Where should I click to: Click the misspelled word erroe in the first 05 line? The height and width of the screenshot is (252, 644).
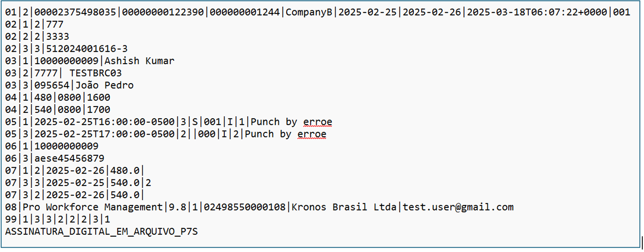point(318,122)
